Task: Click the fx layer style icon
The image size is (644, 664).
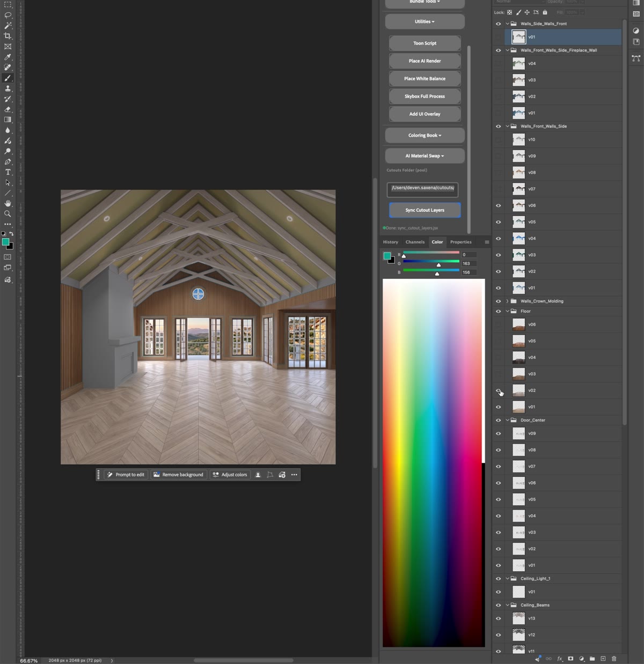Action: pos(560,659)
